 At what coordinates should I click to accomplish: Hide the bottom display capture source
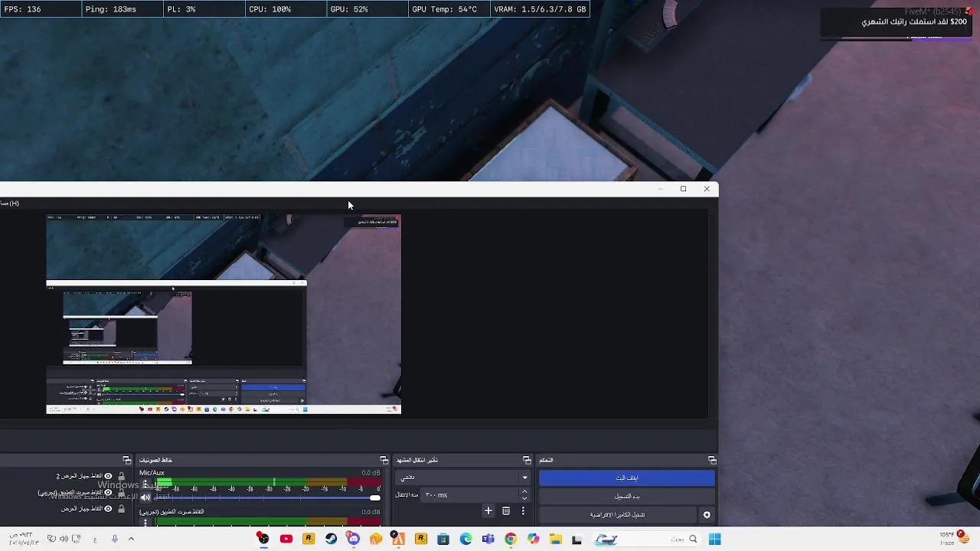point(108,508)
